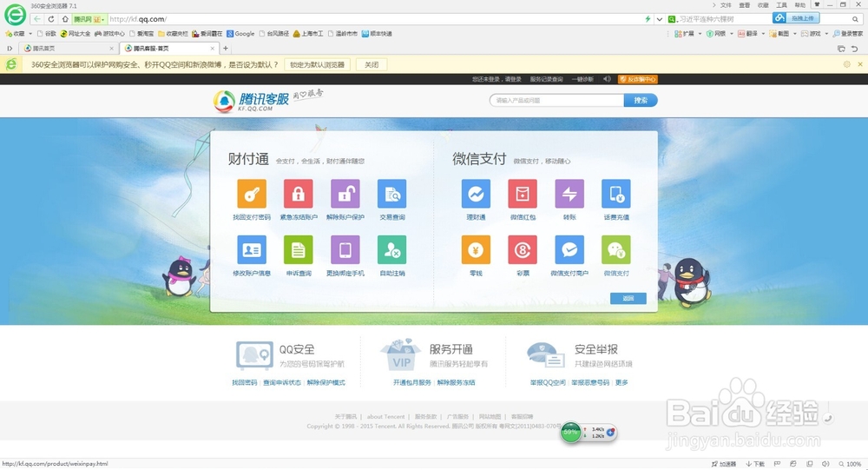Open 修改账户信息 ID card icon
The image size is (868, 470).
click(252, 250)
